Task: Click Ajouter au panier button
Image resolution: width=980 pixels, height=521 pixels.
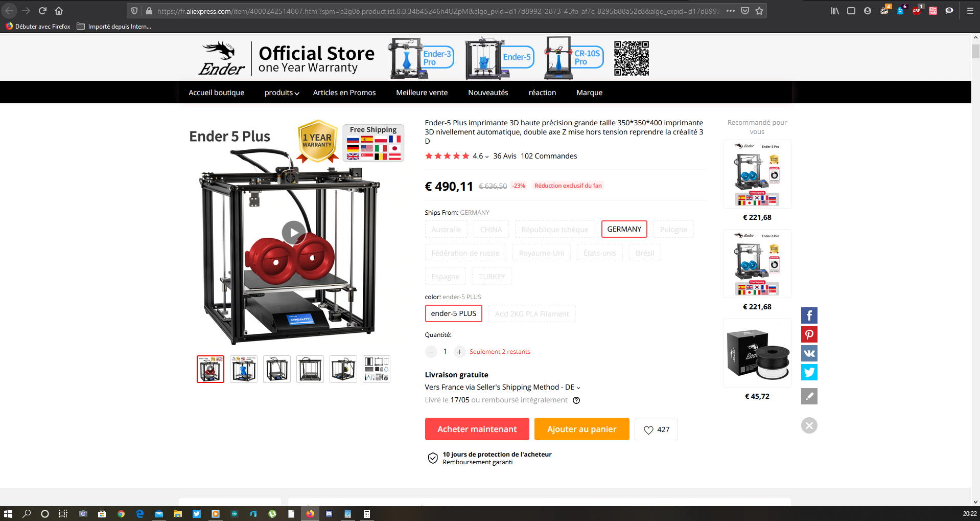Action: coord(582,429)
